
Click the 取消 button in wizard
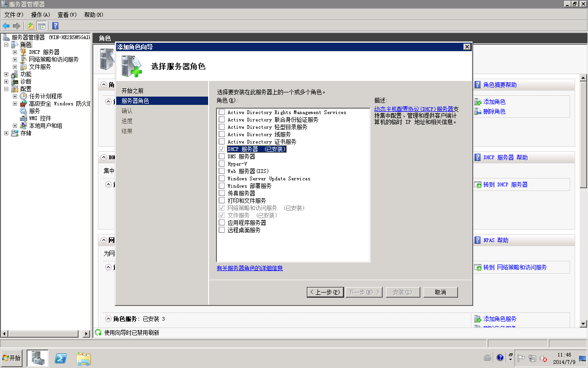point(441,292)
